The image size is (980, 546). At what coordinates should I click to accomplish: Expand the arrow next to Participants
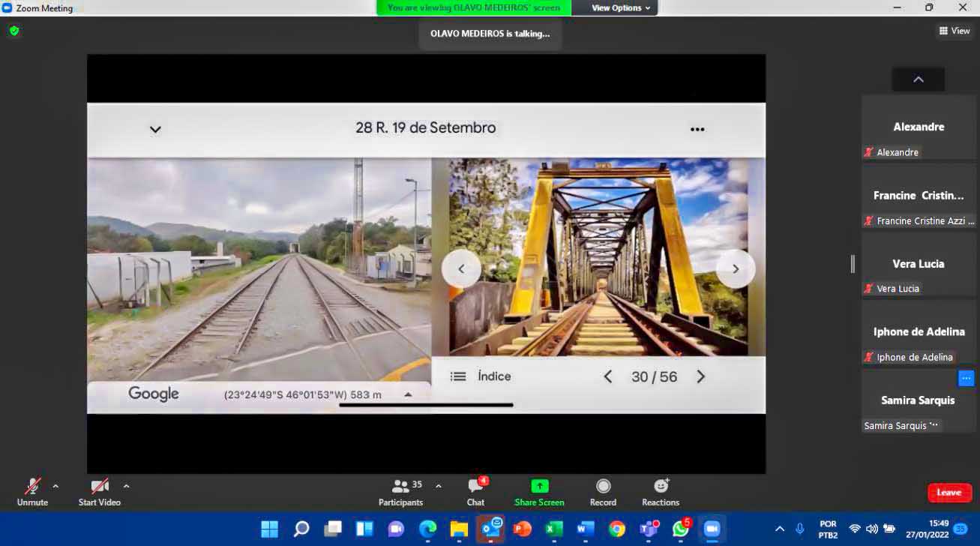pyautogui.click(x=439, y=486)
